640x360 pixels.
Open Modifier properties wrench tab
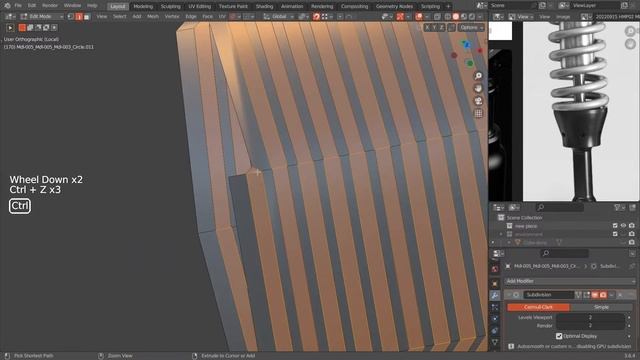click(x=495, y=295)
